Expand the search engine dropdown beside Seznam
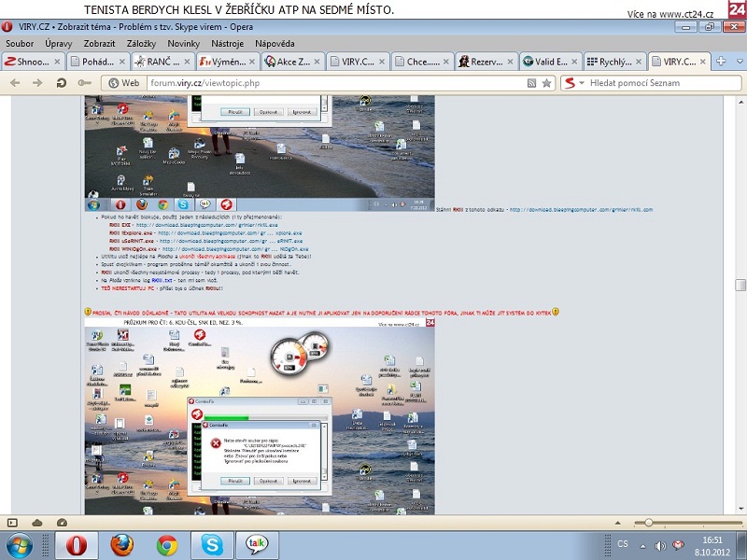Screen dimensions: 747x560 [x=582, y=83]
